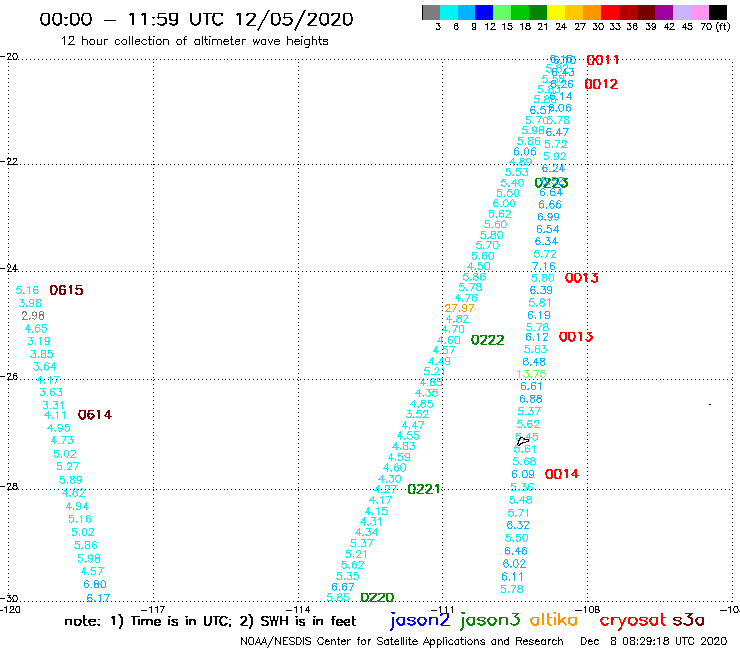Click the NOAA/NESDIS credit line
Image resolution: width=740 pixels, height=650 pixels.
tap(402, 642)
